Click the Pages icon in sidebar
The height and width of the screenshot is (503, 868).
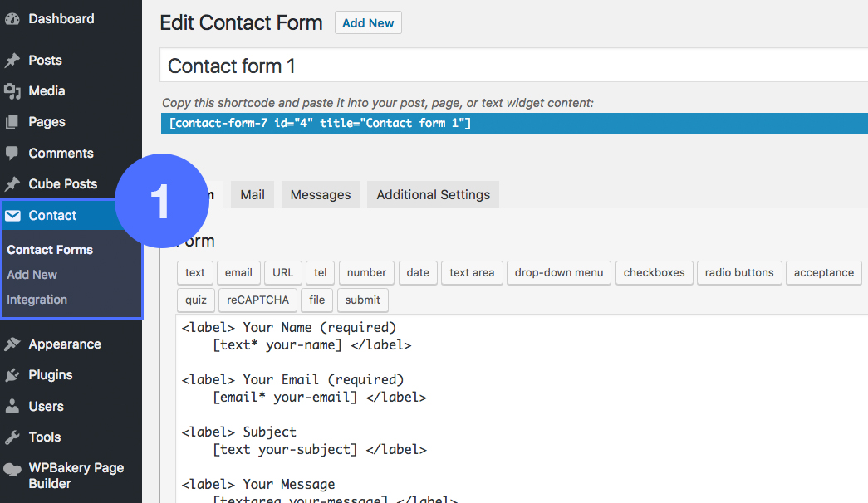[12, 122]
